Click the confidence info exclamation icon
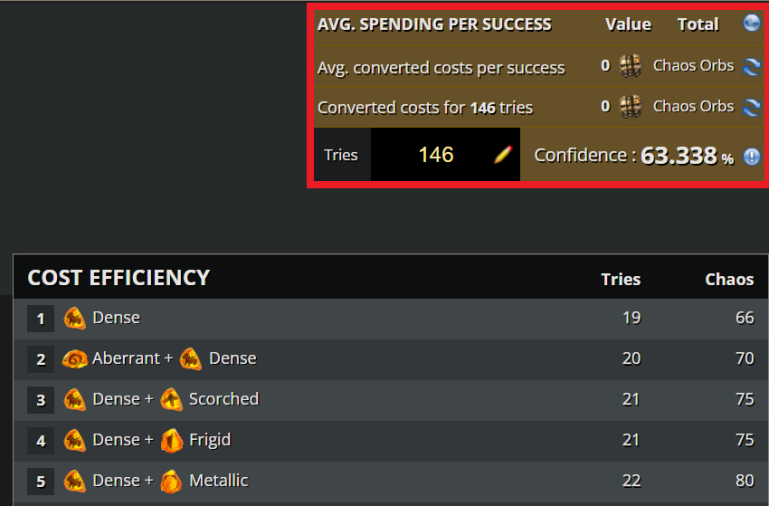 [751, 156]
